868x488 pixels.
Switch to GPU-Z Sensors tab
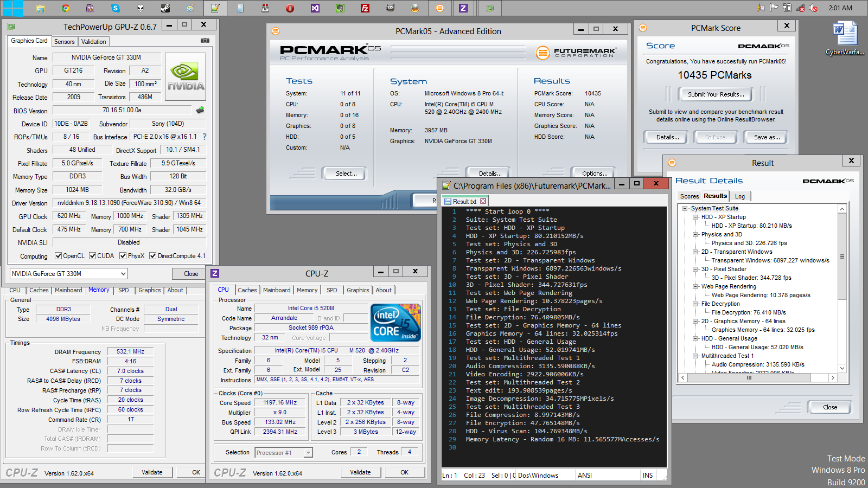point(64,42)
